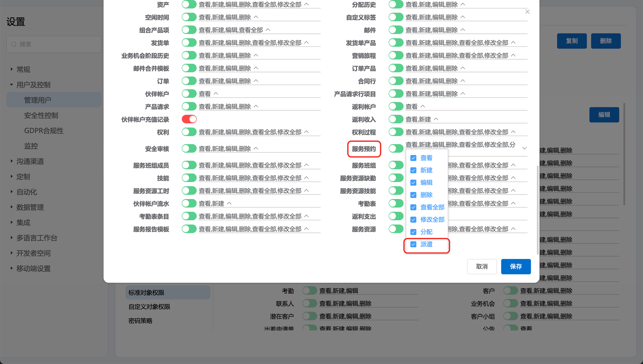Collapse the 服务预约 permissions dropdown arrow
Viewport: 643px width, 364px height.
pos(524,148)
